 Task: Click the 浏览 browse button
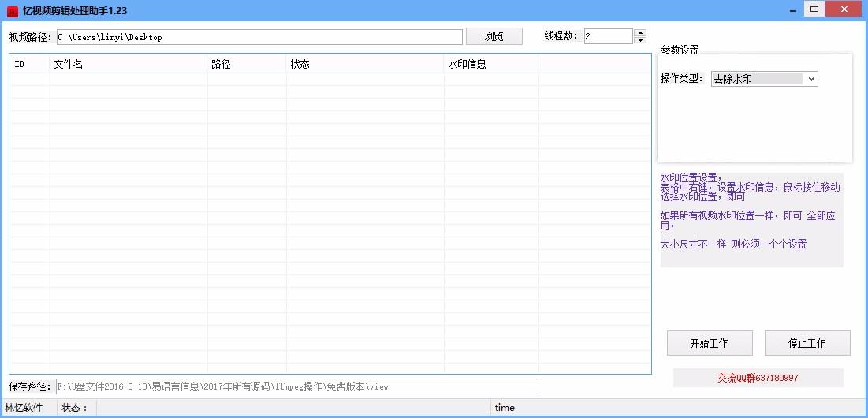(x=494, y=36)
